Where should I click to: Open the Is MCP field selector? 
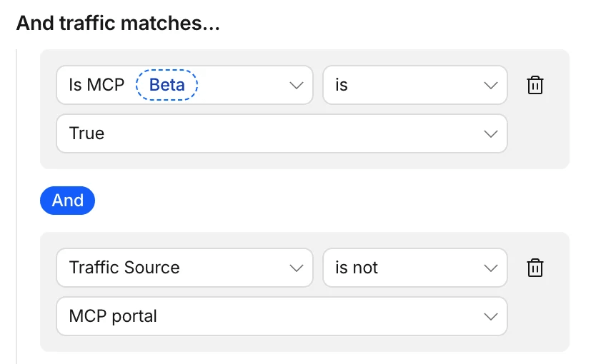[184, 85]
